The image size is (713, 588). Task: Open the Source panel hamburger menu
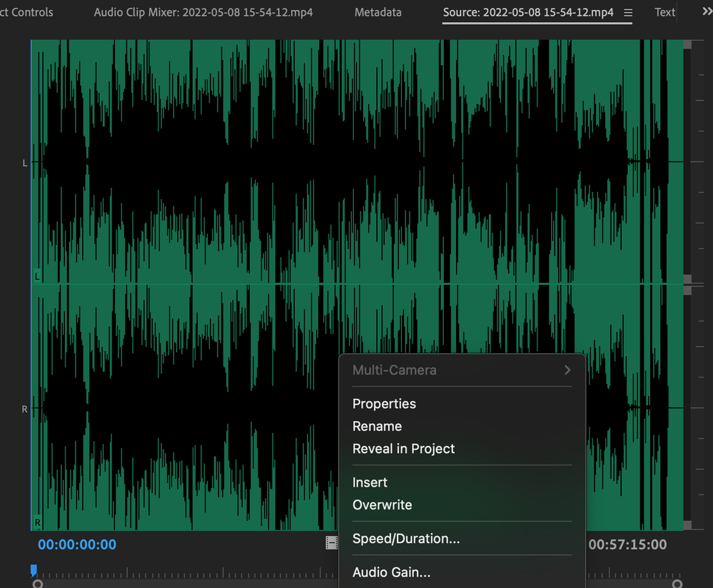click(628, 13)
